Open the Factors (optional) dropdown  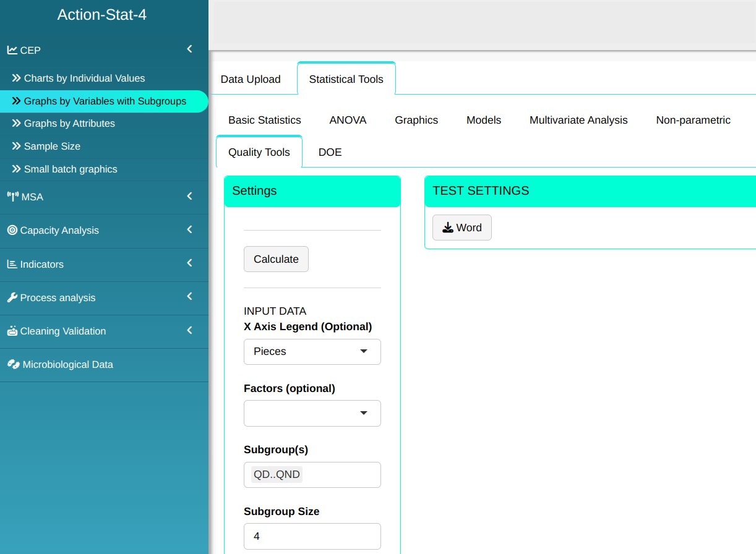[x=312, y=413]
